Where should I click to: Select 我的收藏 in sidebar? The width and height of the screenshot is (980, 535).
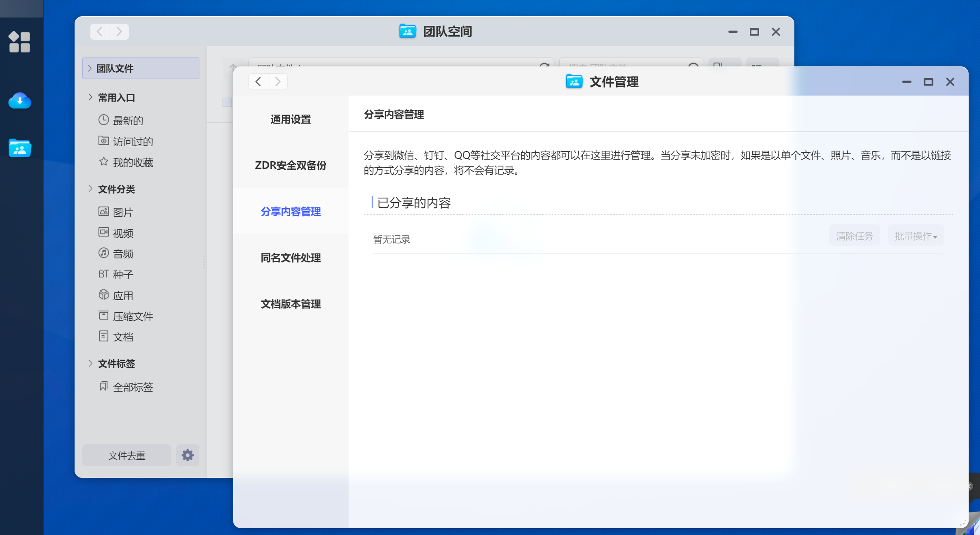tap(133, 162)
